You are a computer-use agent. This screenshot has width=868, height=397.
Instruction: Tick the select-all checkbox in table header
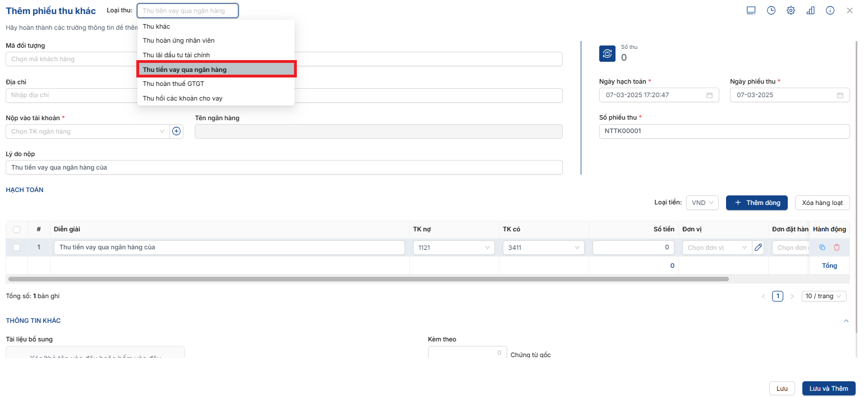[x=16, y=229]
